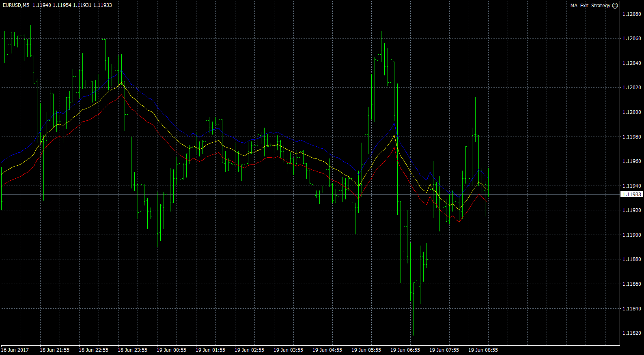This screenshot has height=355, width=644.
Task: Click the 19 Jun 05:55 time label
Action: [x=366, y=350]
